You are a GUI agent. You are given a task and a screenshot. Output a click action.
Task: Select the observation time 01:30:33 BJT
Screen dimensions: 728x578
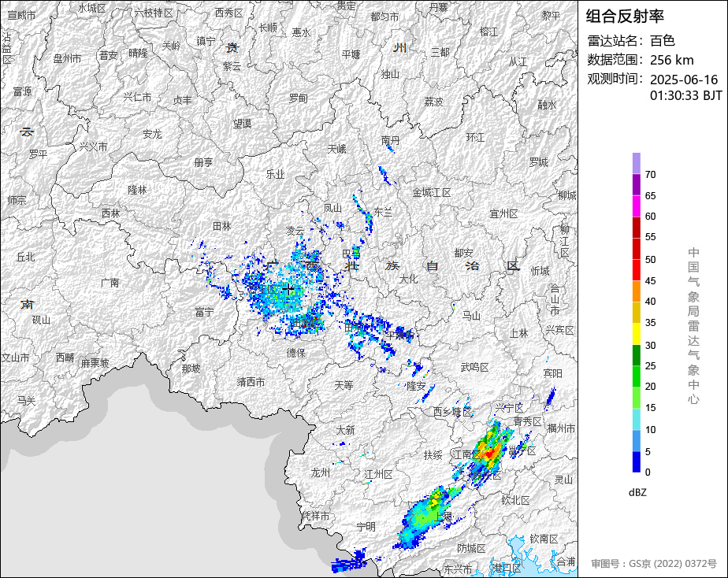click(x=686, y=95)
